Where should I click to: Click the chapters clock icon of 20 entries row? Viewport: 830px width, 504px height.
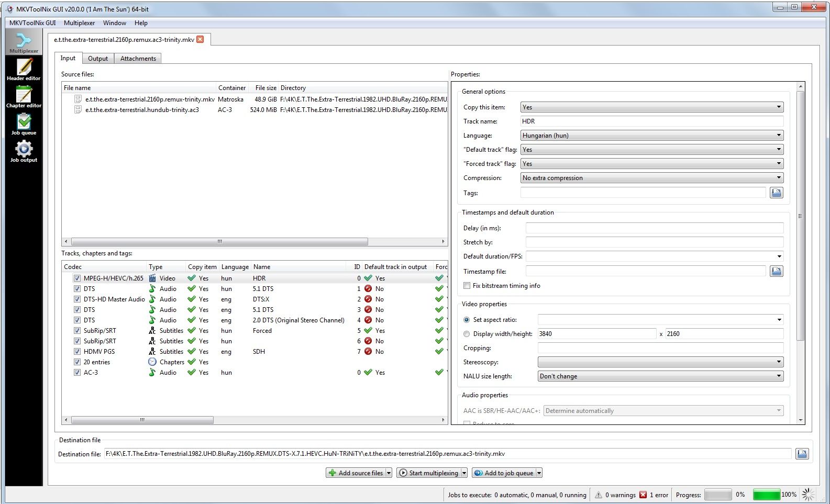point(152,362)
